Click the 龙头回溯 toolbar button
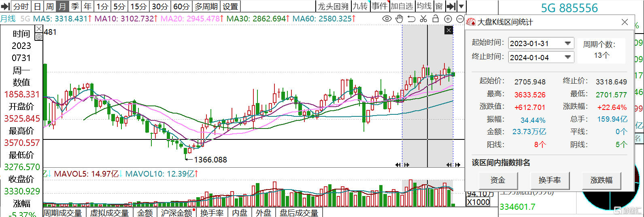 click(x=333, y=6)
